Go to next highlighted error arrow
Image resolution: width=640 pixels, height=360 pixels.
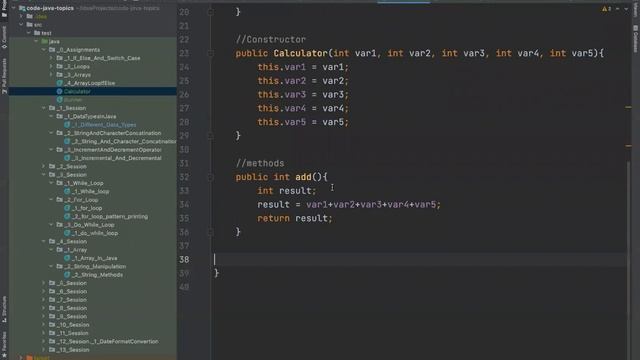626,9
